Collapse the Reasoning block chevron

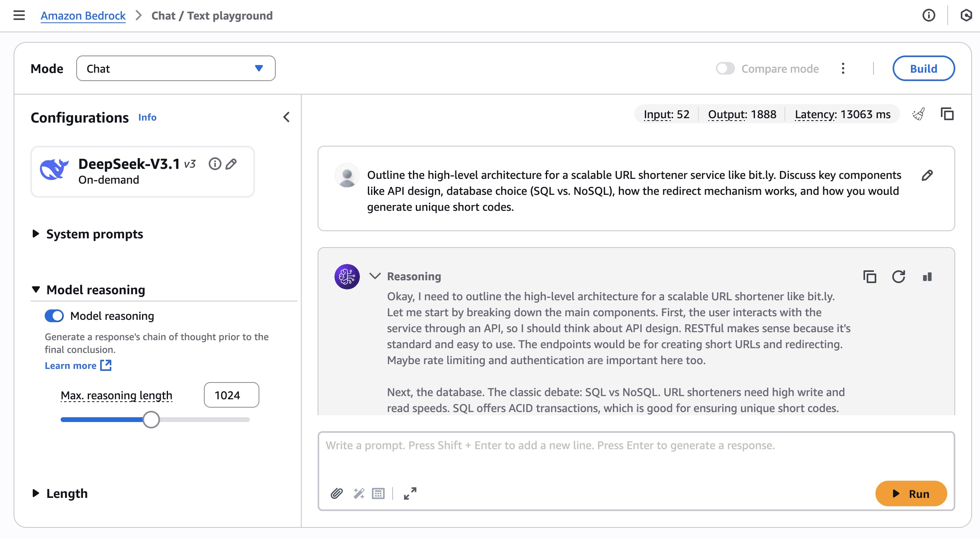pos(375,276)
